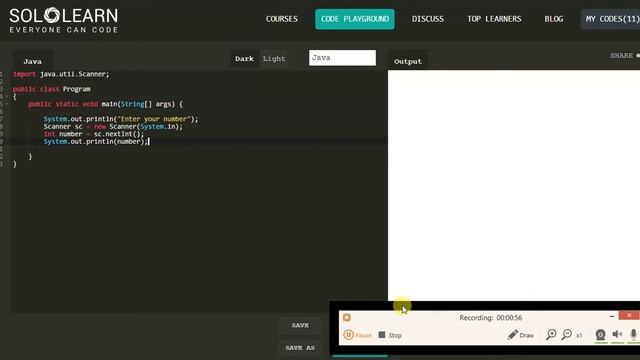Select the Java editor tab
Screen dimensions: 640x360
[32, 61]
